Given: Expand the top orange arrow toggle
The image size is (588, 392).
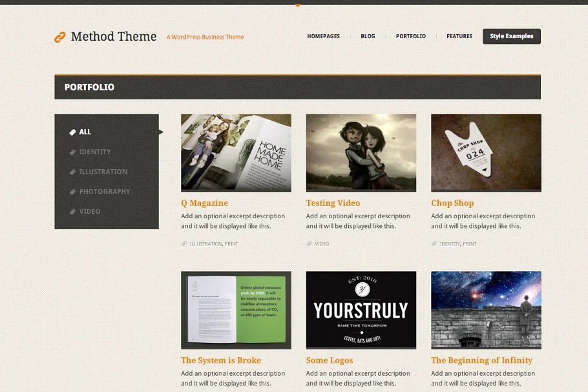Looking at the screenshot, I should 297,5.
